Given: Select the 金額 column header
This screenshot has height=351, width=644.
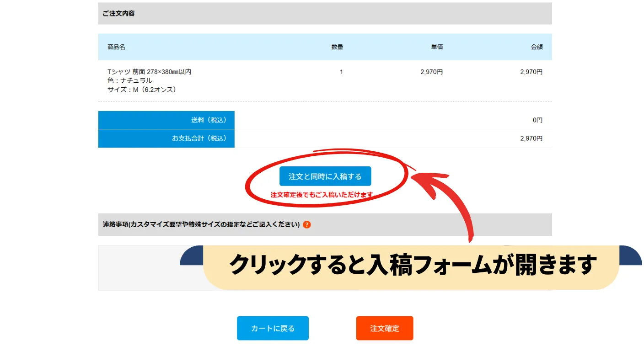Looking at the screenshot, I should (x=537, y=47).
